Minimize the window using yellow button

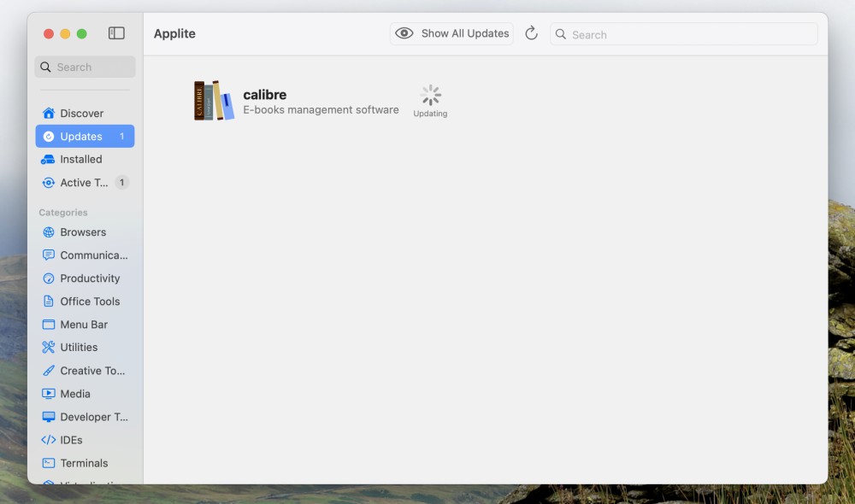click(65, 34)
